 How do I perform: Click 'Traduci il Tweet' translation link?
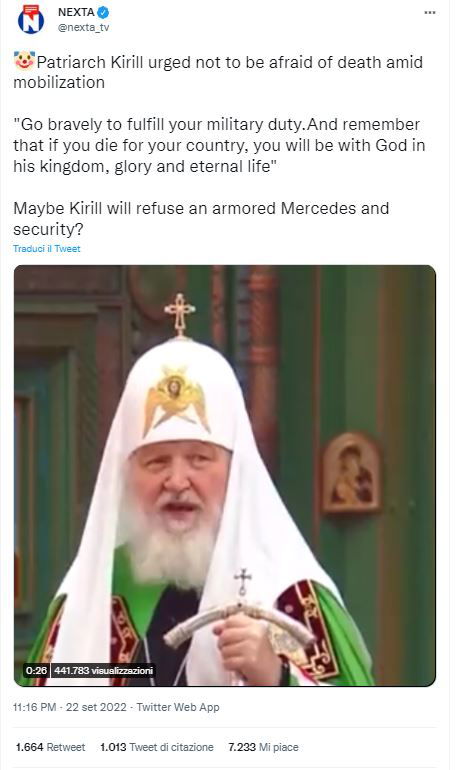coord(47,248)
